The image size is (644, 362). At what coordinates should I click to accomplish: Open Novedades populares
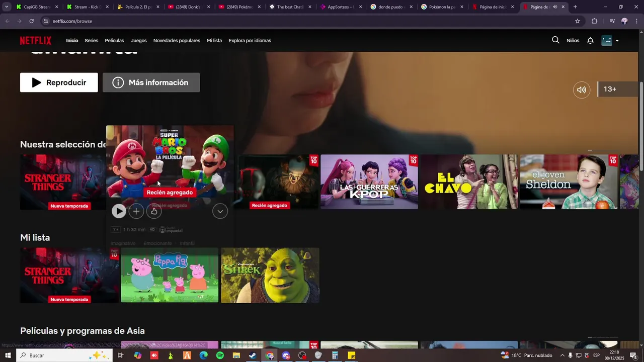[177, 41]
